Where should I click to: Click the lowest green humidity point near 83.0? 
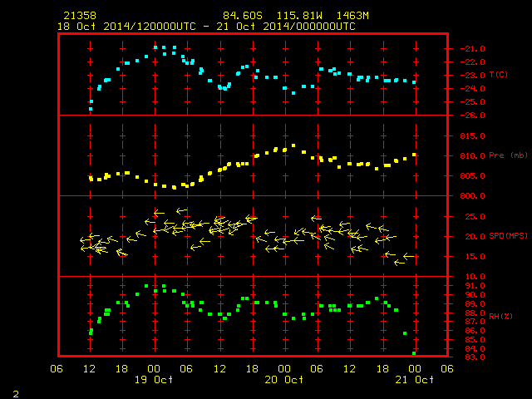coord(414,353)
